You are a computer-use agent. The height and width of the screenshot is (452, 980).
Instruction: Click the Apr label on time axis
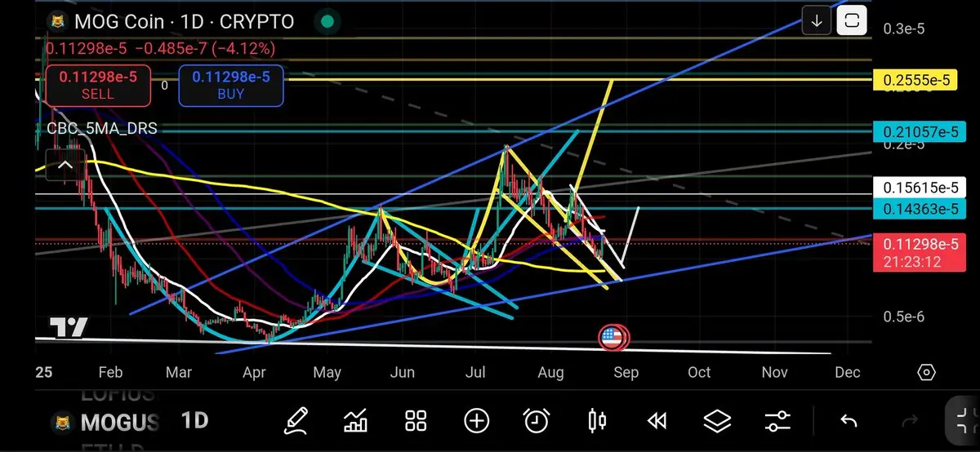255,373
